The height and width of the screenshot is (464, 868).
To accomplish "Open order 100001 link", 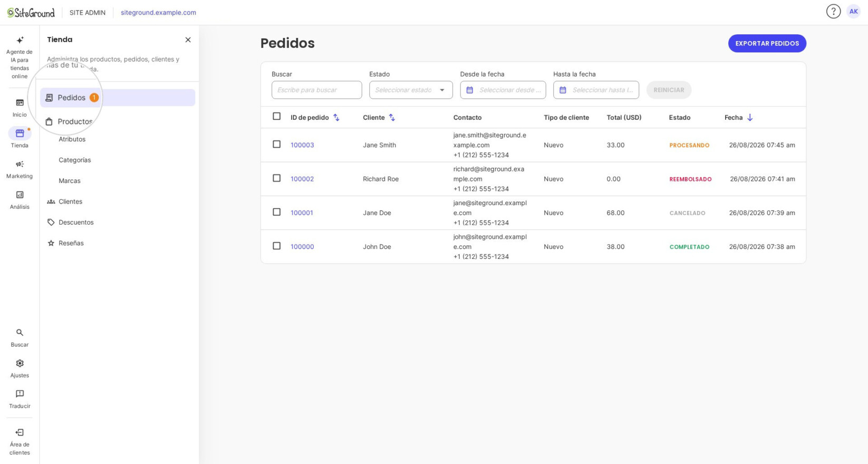I will coord(302,213).
